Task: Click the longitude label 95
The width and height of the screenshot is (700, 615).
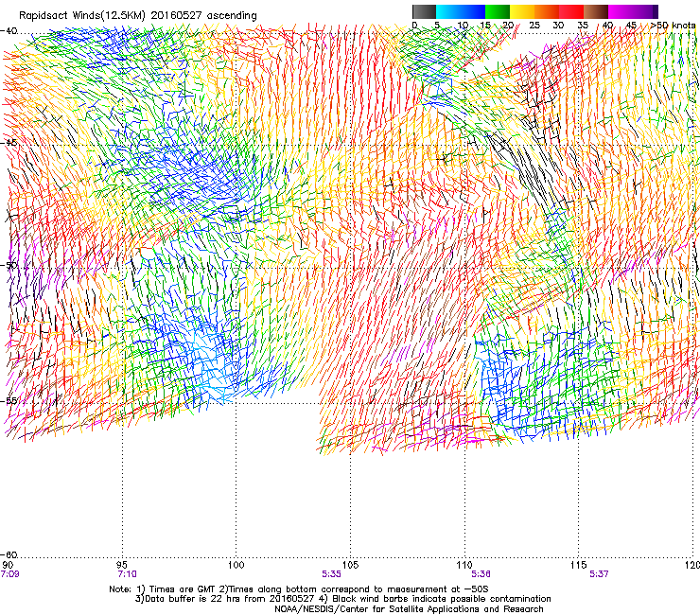Action: click(x=121, y=565)
